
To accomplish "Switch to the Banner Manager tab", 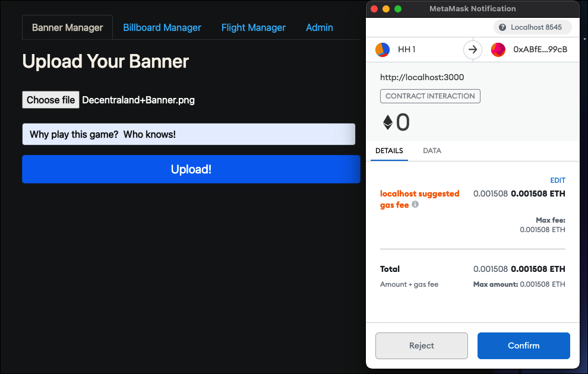I will 68,27.
